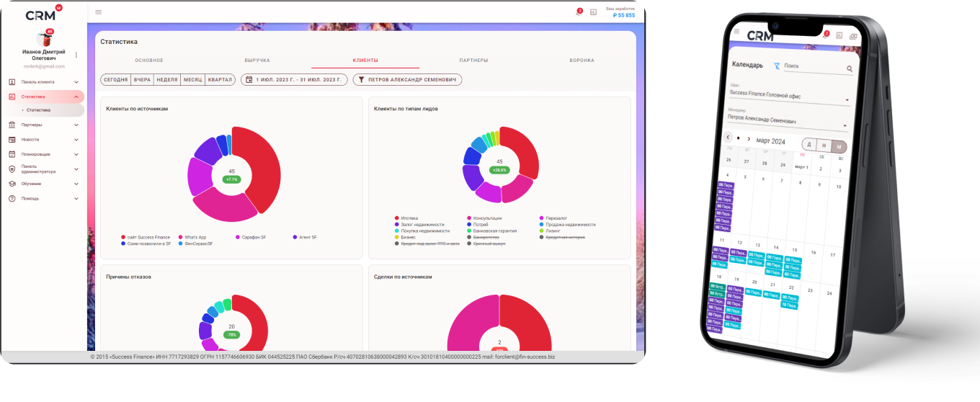Select the Н week view on the phone
This screenshot has height=402, width=980.
(x=823, y=146)
